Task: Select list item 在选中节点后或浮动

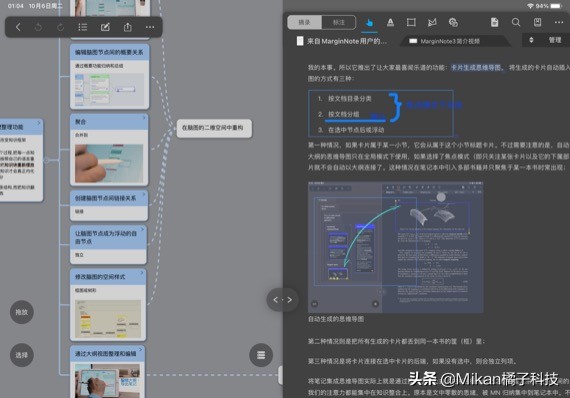Action: pos(356,130)
